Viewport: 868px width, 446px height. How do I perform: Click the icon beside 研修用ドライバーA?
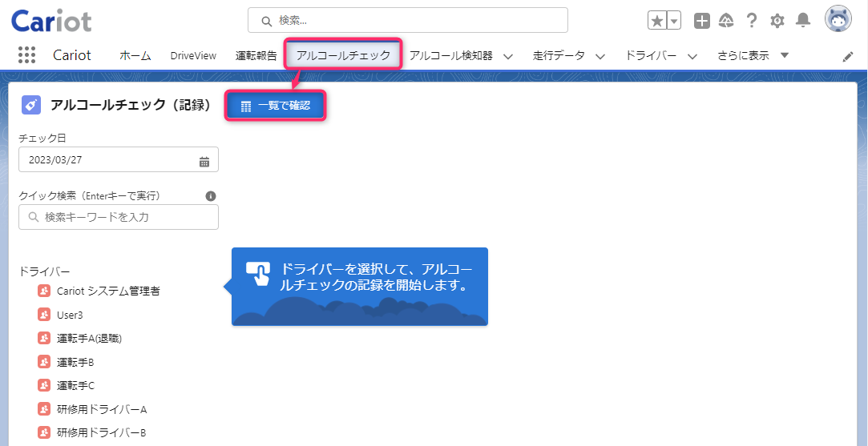(44, 409)
